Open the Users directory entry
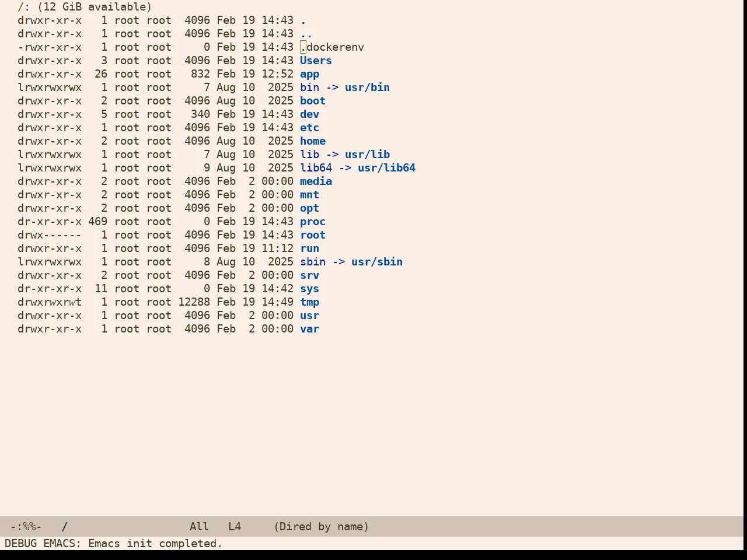 (316, 61)
